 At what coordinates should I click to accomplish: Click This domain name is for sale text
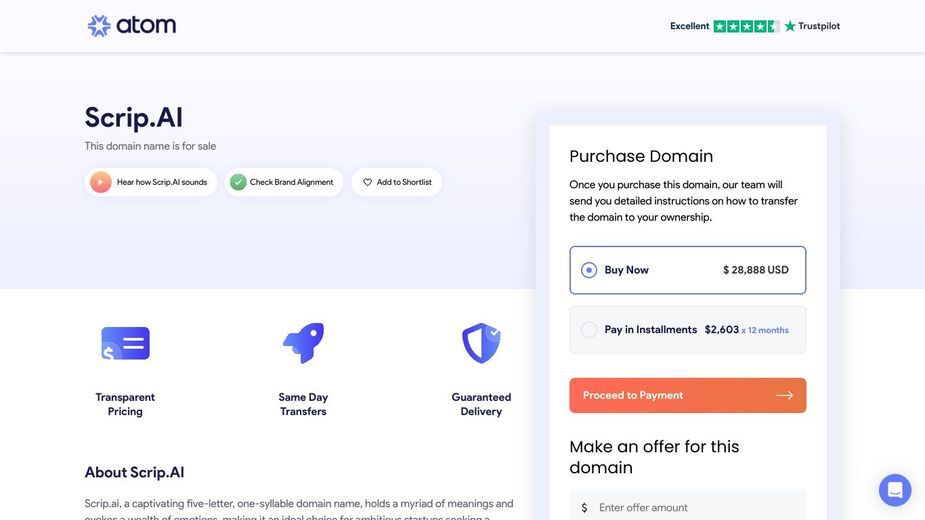(150, 146)
